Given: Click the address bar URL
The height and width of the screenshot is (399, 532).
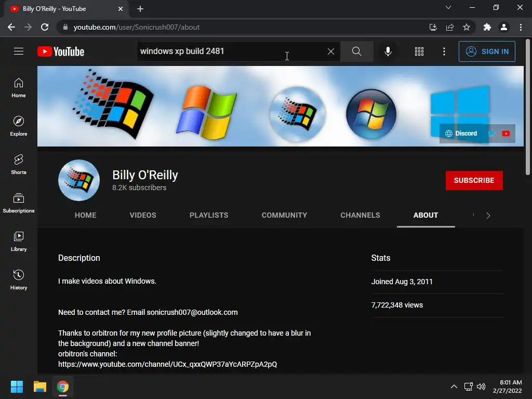Looking at the screenshot, I should tap(137, 27).
